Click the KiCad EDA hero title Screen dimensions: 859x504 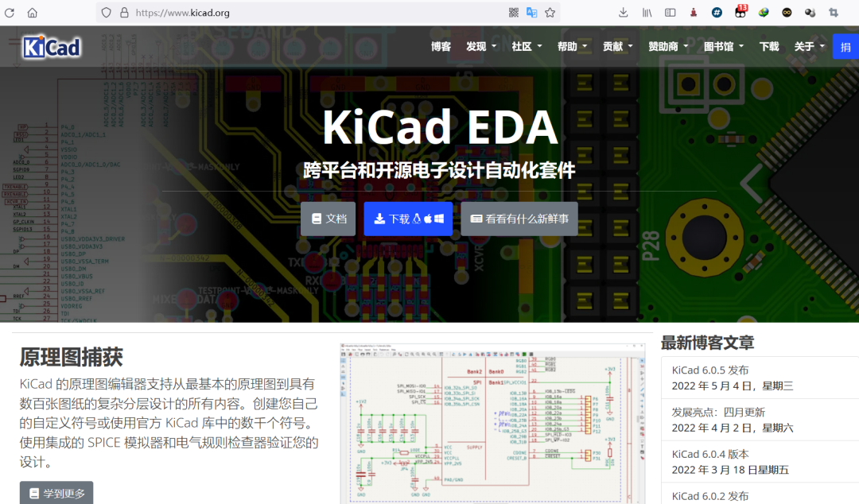[440, 127]
